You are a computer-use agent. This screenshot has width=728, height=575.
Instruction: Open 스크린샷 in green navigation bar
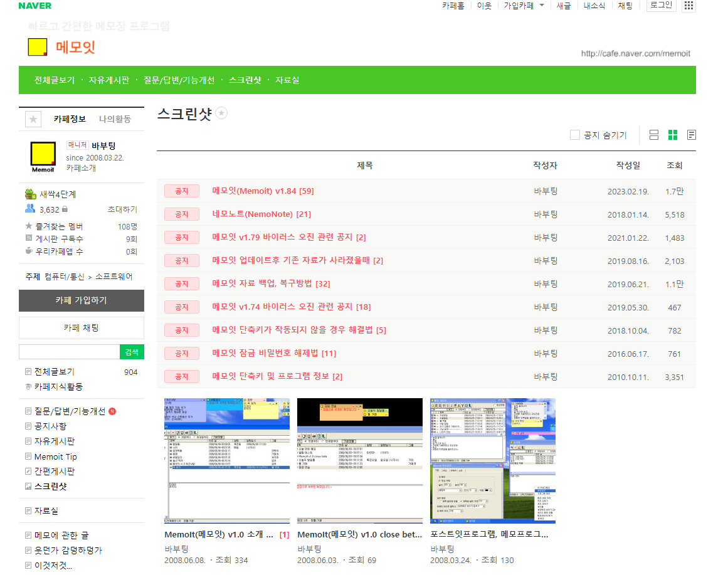[x=245, y=80]
